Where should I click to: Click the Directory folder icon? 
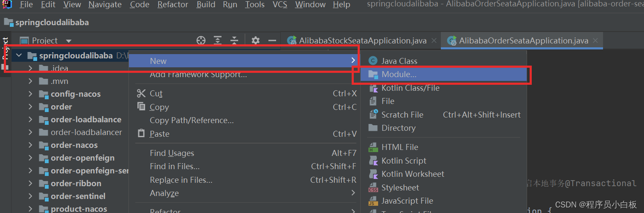point(373,128)
